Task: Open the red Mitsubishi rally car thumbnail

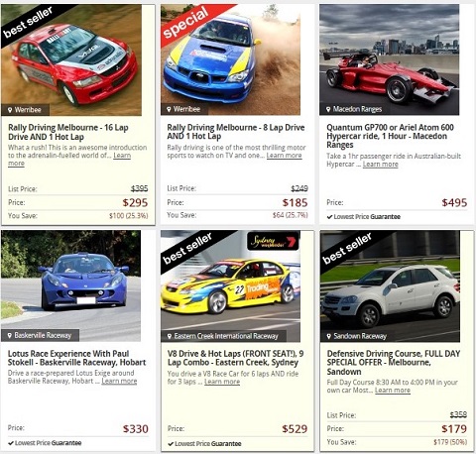Action: [71, 60]
